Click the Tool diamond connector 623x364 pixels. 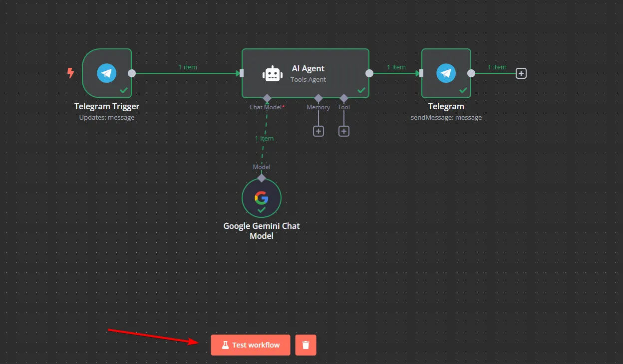(344, 98)
